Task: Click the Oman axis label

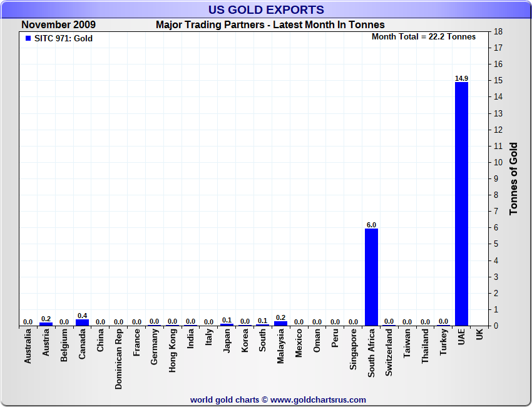Action: (317, 340)
